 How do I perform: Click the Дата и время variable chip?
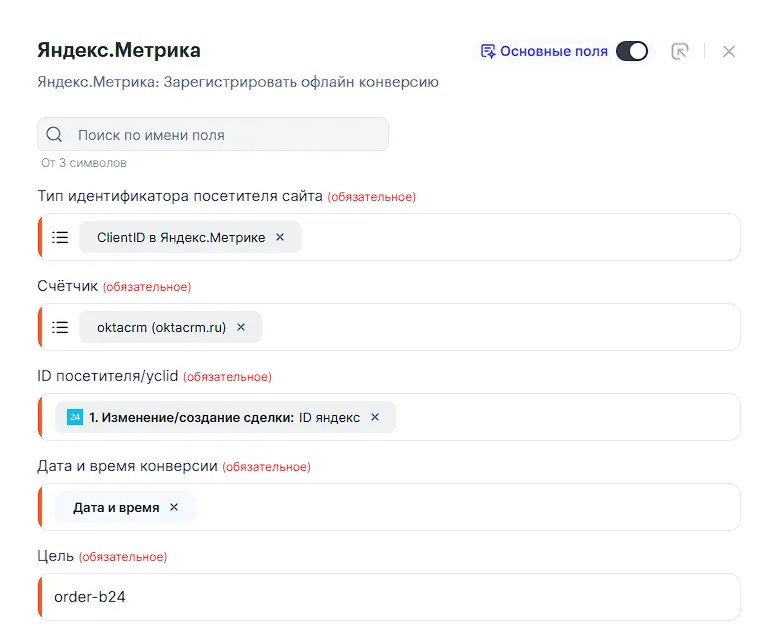(x=115, y=507)
